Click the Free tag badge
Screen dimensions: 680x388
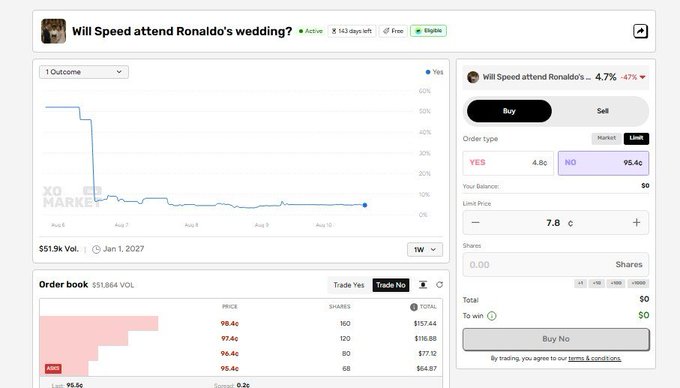(x=393, y=31)
